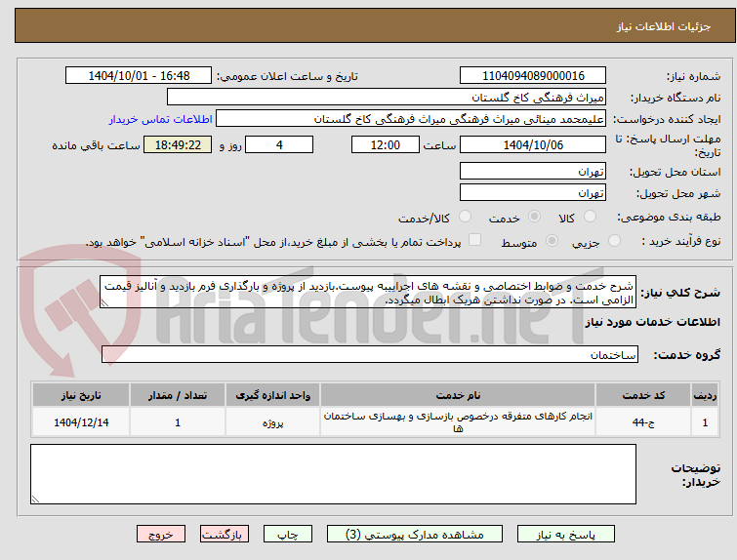Grab the resize handle of description text area
The width and height of the screenshot is (737, 560).
104,303
